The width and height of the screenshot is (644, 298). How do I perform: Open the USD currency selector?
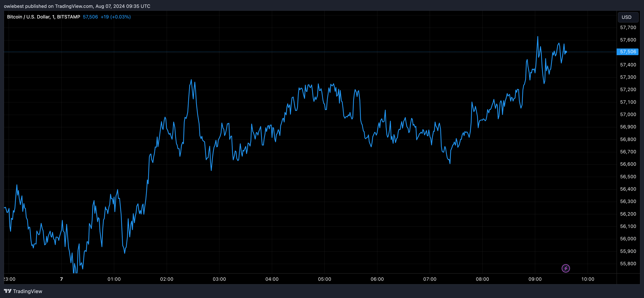628,17
